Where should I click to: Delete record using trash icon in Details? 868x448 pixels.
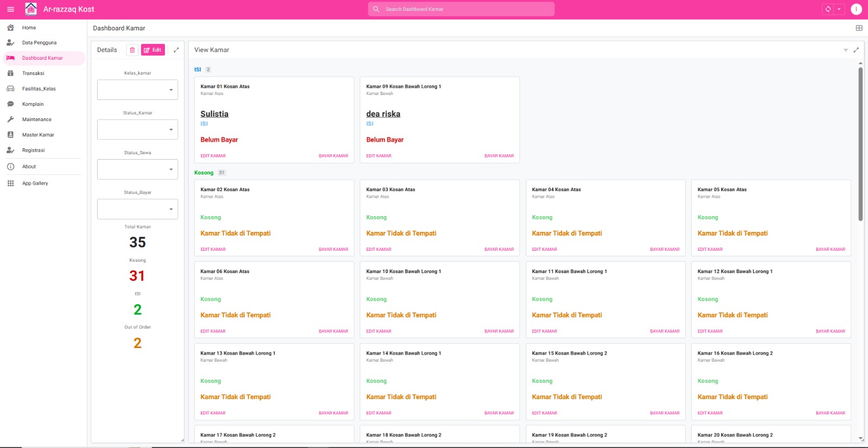(x=132, y=50)
